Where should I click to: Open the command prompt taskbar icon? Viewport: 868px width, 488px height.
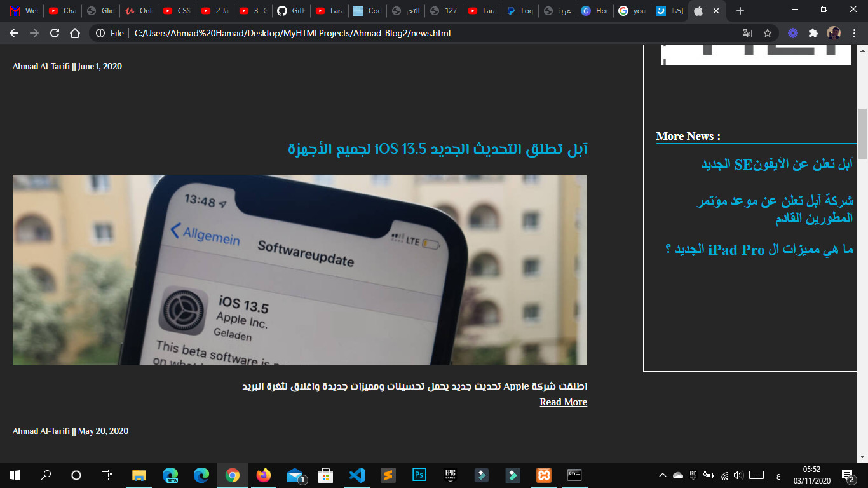[574, 475]
